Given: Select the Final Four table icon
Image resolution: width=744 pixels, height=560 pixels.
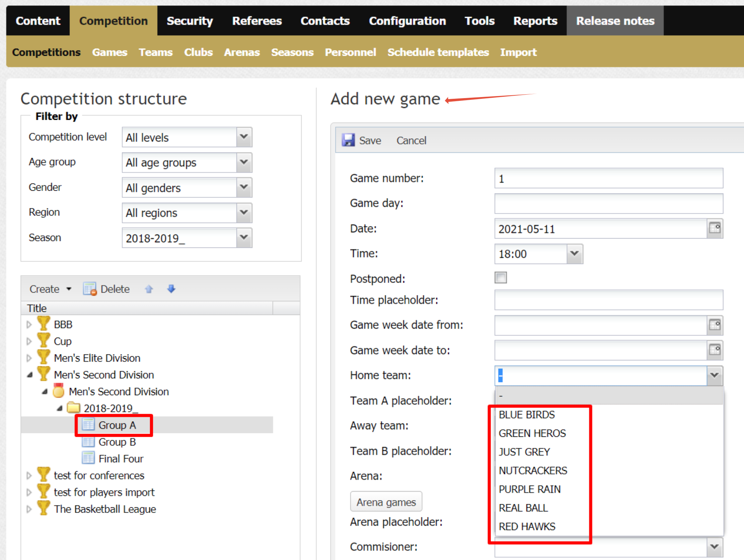Looking at the screenshot, I should [x=88, y=458].
